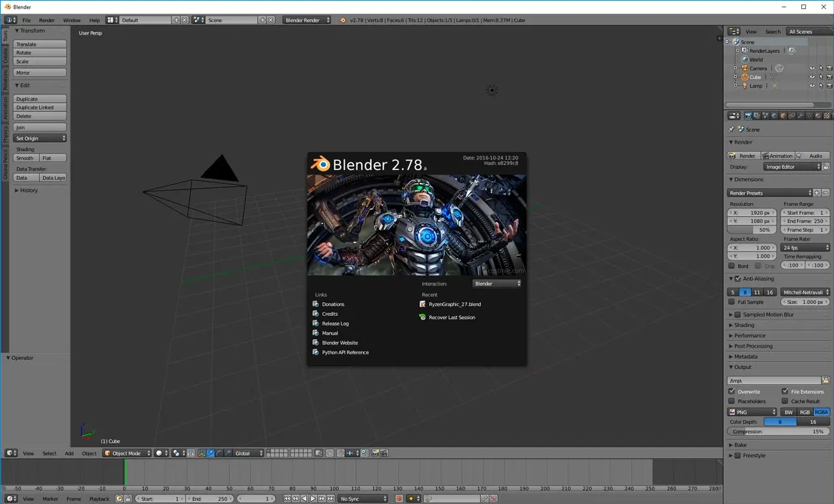Open the World properties tab globe icon
Viewport: 834px width, 504px height.
click(775, 116)
